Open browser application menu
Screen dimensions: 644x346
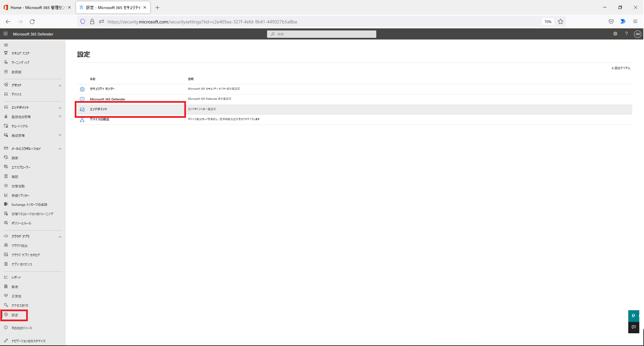pyautogui.click(x=635, y=21)
